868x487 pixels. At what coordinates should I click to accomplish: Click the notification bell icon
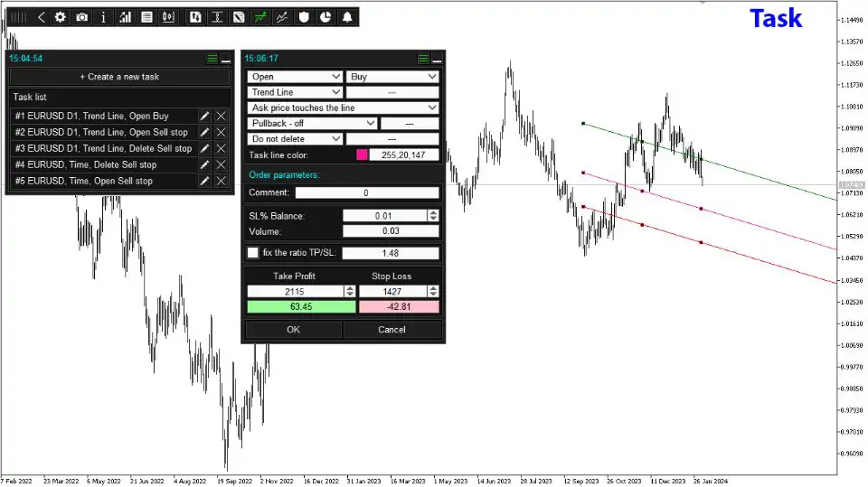click(x=347, y=17)
